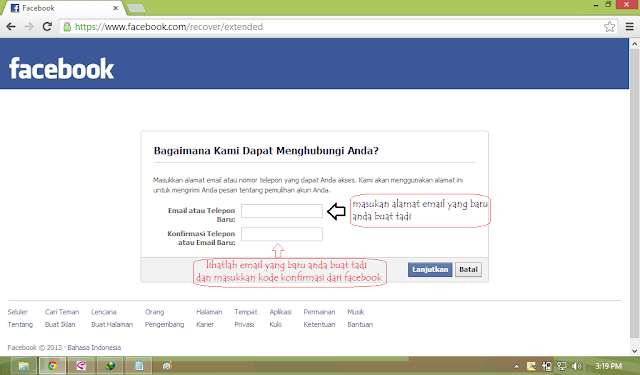
Task: Restore down the Chrome window
Action: click(x=608, y=4)
